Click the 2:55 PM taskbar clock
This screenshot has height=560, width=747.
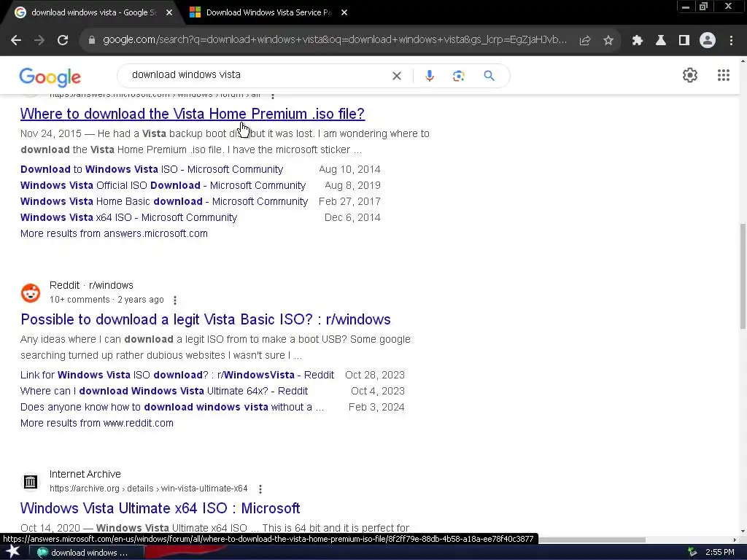point(720,553)
